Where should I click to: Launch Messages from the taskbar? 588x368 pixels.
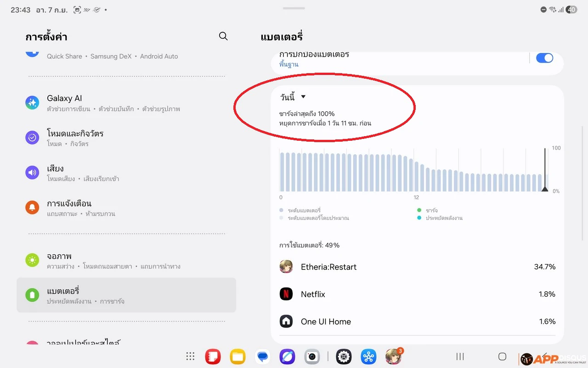pyautogui.click(x=262, y=356)
